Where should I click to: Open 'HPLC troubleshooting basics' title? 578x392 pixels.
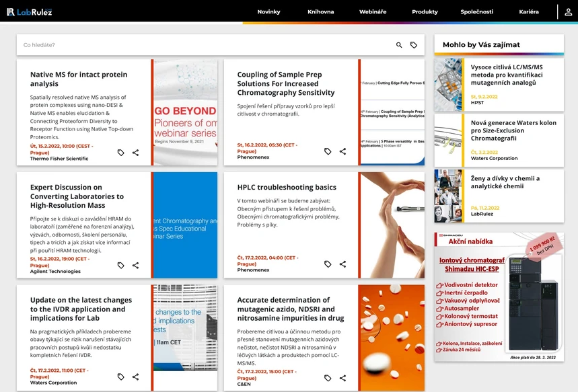click(x=287, y=187)
